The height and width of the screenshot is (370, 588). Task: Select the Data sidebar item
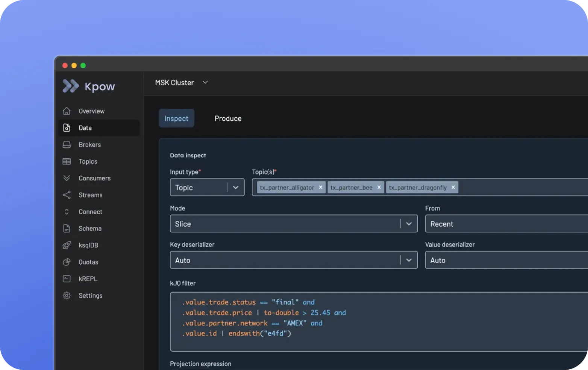point(99,128)
